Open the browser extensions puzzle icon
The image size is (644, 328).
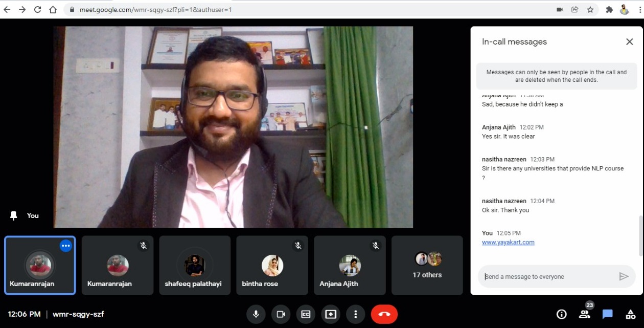point(609,9)
